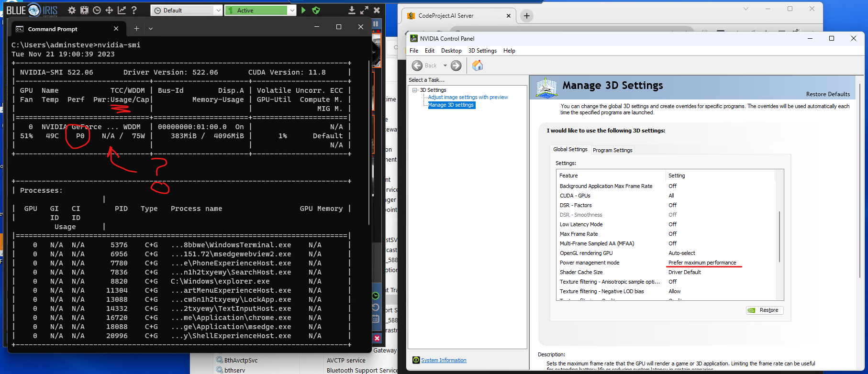The width and height of the screenshot is (868, 374).
Task: Open System Information link
Action: (x=444, y=360)
